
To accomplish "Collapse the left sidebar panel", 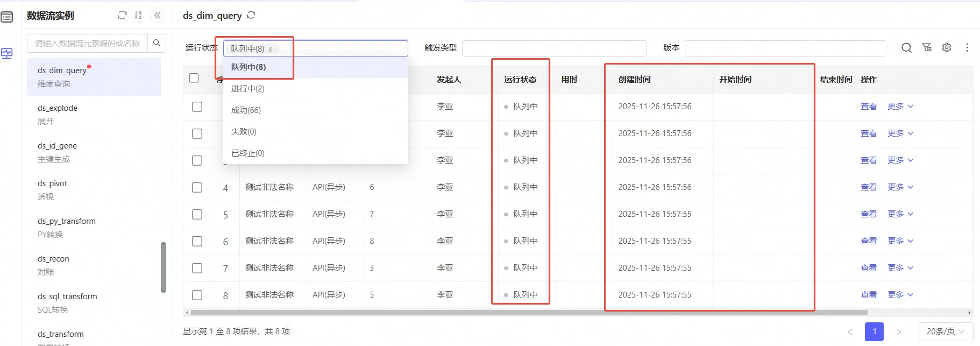I will click(x=158, y=15).
